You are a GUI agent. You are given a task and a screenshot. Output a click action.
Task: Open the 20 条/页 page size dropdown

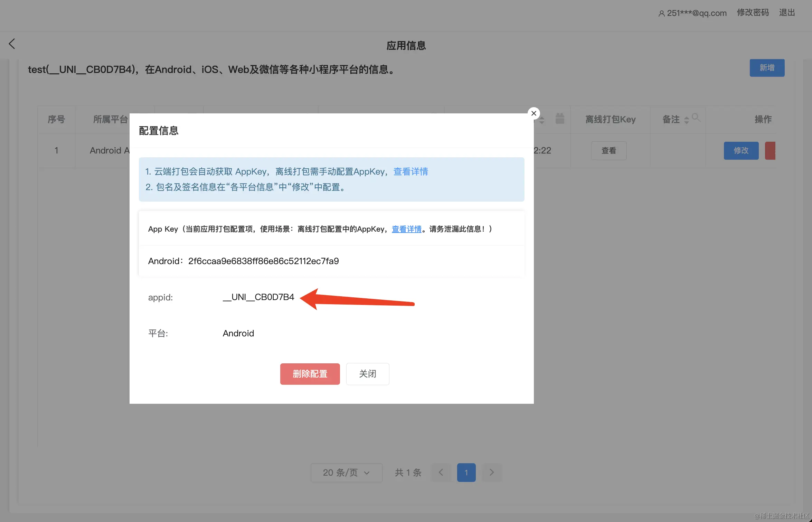(x=346, y=473)
